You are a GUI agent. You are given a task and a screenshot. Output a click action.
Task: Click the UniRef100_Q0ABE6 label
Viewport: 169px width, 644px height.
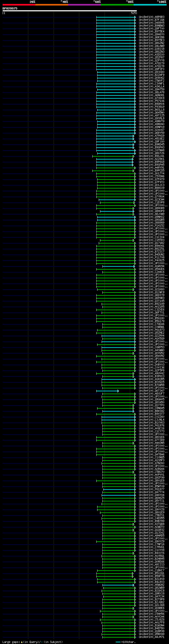[x=152, y=608]
